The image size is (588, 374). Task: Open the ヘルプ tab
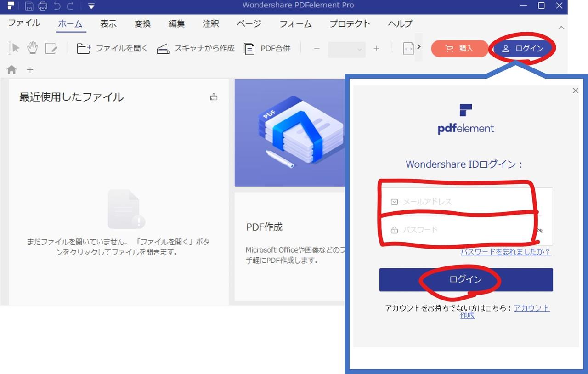pyautogui.click(x=400, y=24)
